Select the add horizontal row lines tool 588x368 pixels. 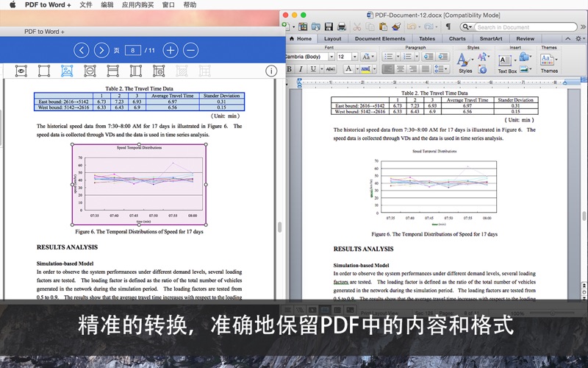(x=113, y=71)
